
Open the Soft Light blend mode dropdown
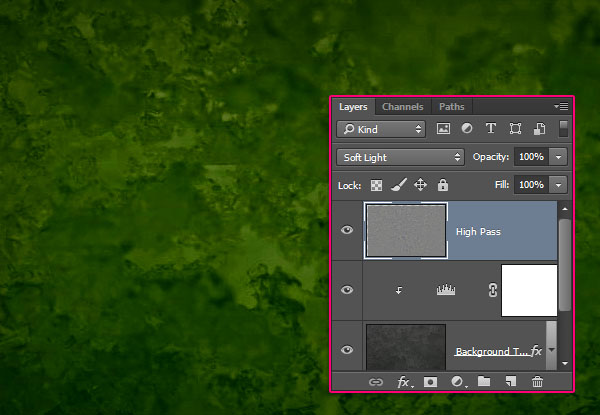402,157
